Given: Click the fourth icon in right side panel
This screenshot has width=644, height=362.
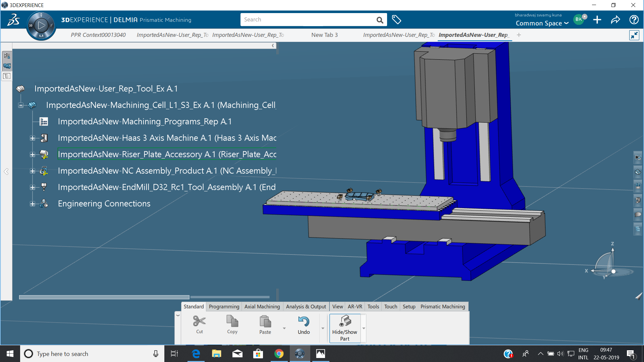Looking at the screenshot, I should pyautogui.click(x=638, y=200).
